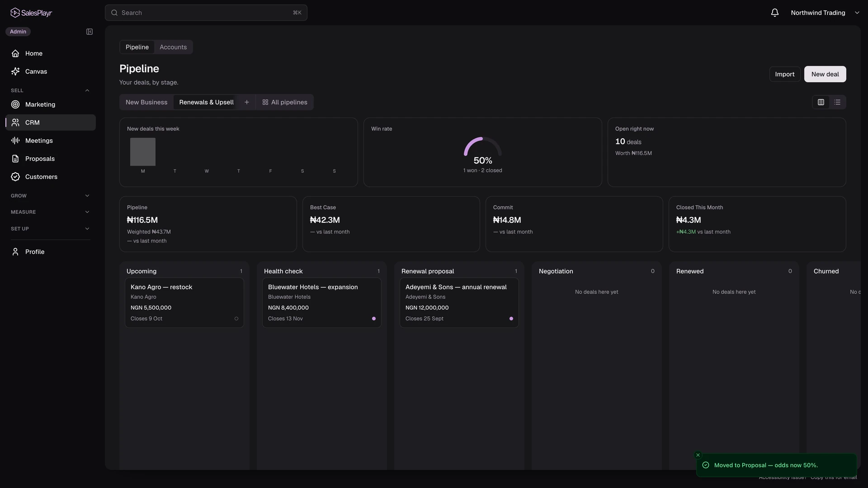Add a new pipeline with plus icon
The height and width of the screenshot is (488, 868).
click(247, 102)
